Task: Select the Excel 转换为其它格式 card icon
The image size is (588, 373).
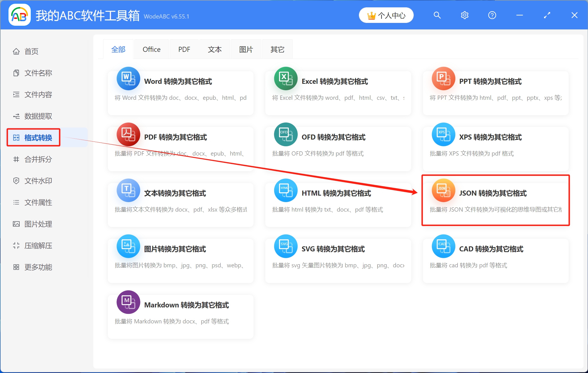Action: (x=285, y=79)
